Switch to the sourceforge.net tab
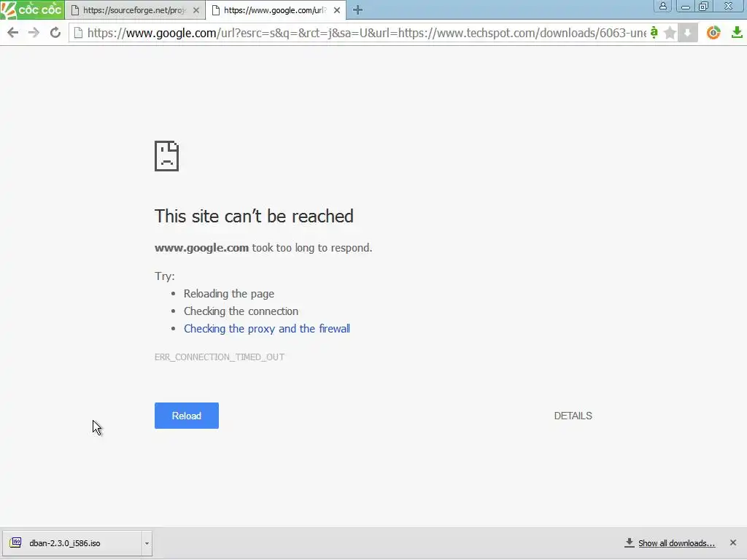This screenshot has width=747, height=560. coord(135,10)
